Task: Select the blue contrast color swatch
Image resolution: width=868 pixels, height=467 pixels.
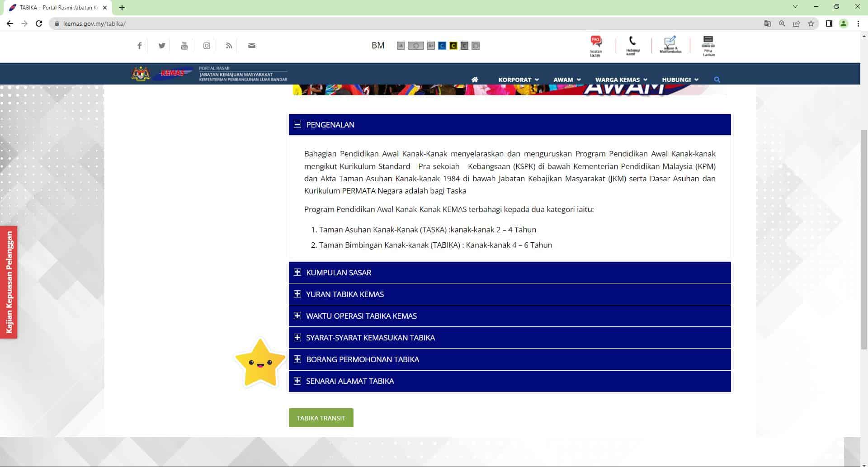Action: coord(442,46)
